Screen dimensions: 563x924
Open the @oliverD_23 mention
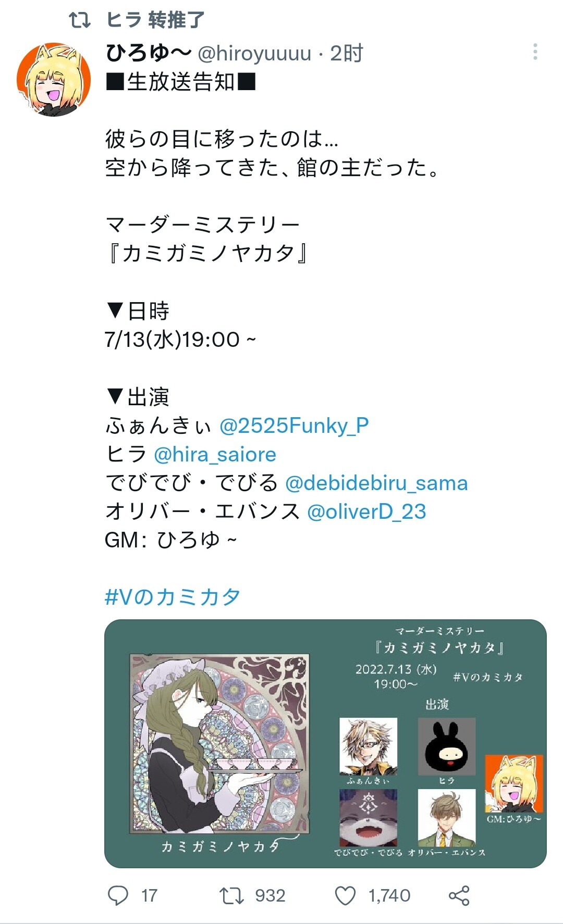pyautogui.click(x=366, y=511)
